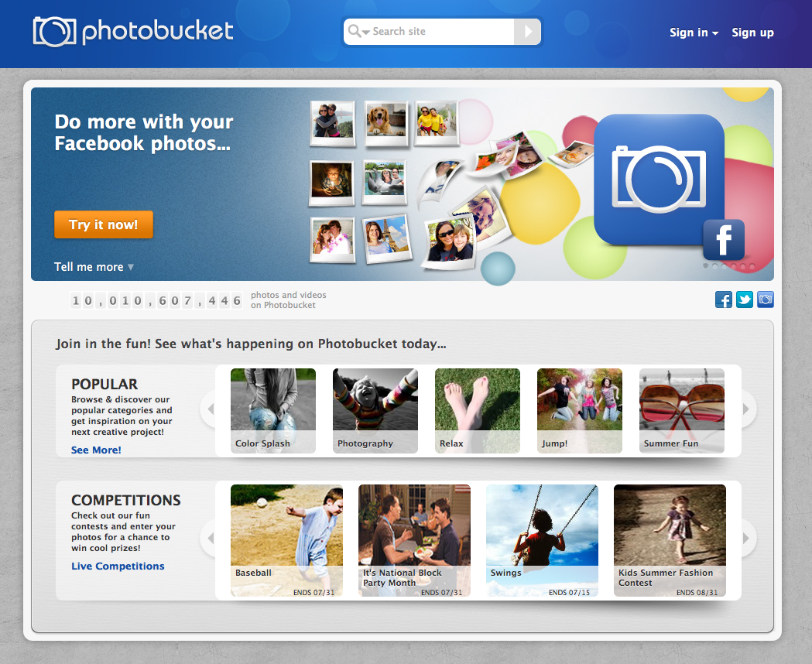Open the Swings competition thumbnail
This screenshot has height=664, width=812.
pyautogui.click(x=542, y=539)
